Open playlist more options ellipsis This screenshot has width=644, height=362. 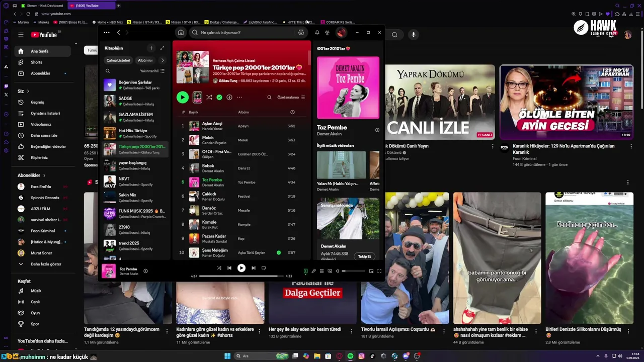click(x=239, y=98)
